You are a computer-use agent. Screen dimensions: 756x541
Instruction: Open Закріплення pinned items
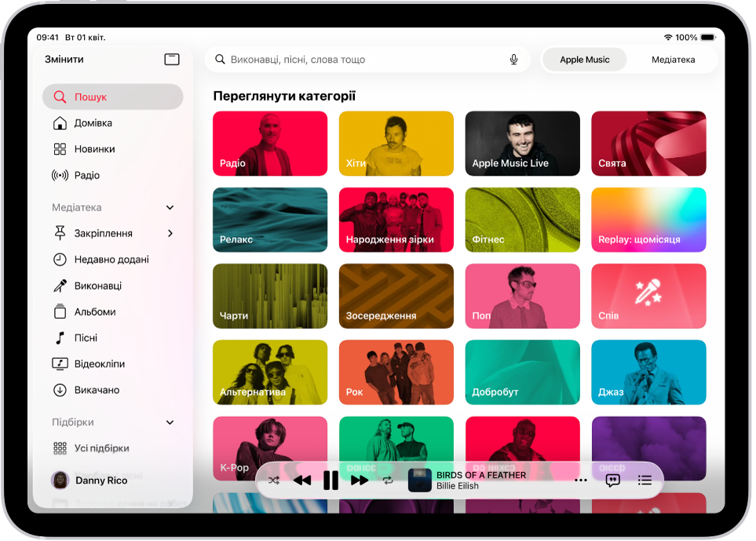point(113,233)
